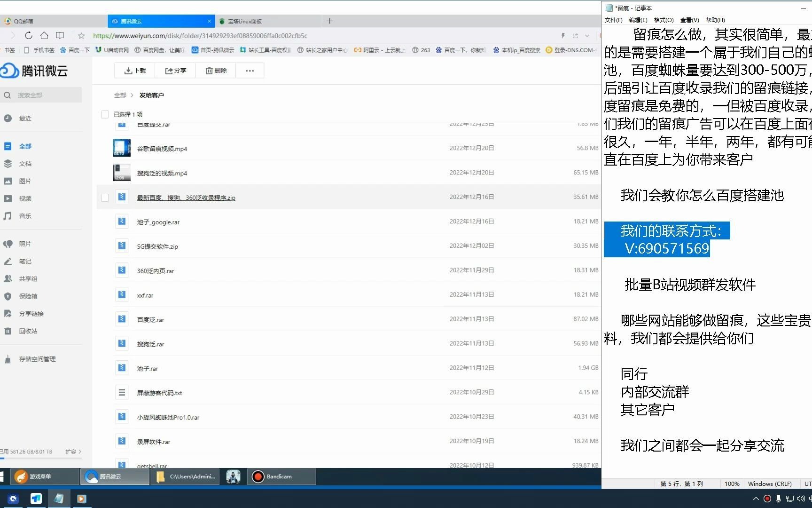The width and height of the screenshot is (812, 508).
Task: Click the 屏蔽游客代码.txt file icon
Action: pos(122,392)
